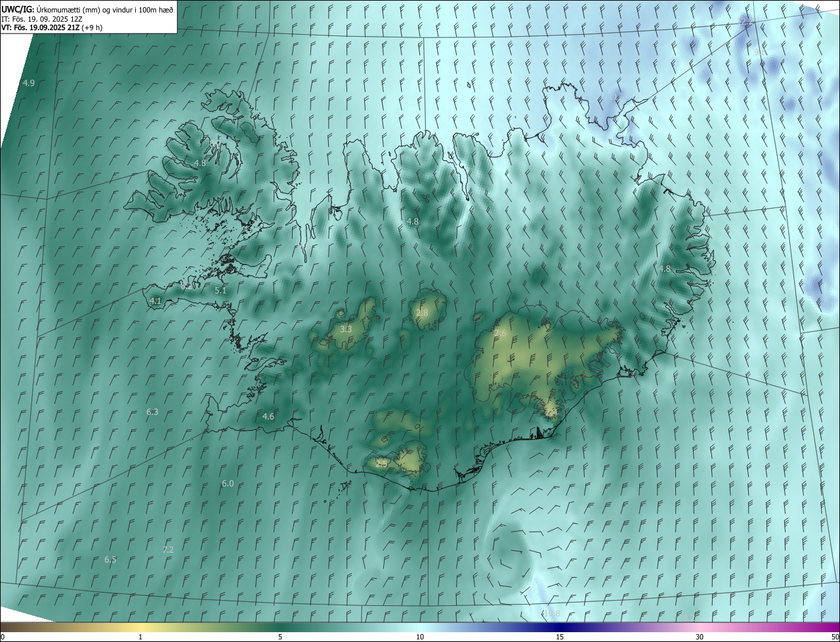840x642 pixels.
Task: Click the 9.6 value in the northeast ocean
Action: (760, 51)
